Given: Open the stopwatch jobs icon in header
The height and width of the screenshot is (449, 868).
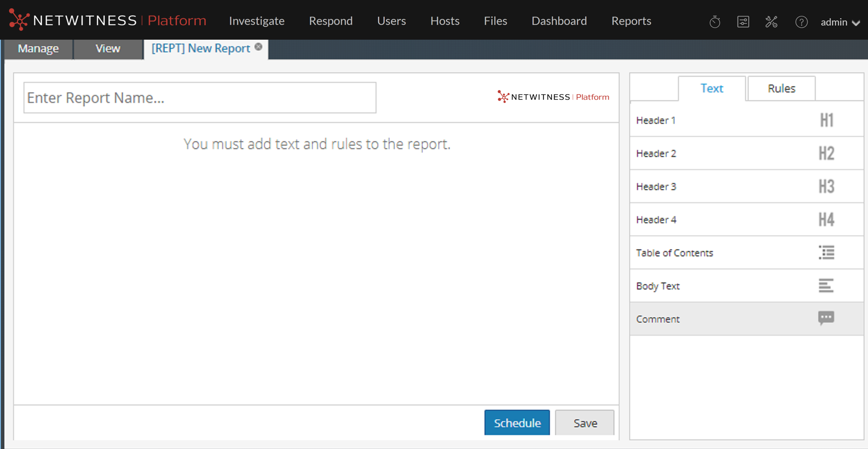Looking at the screenshot, I should coord(715,22).
